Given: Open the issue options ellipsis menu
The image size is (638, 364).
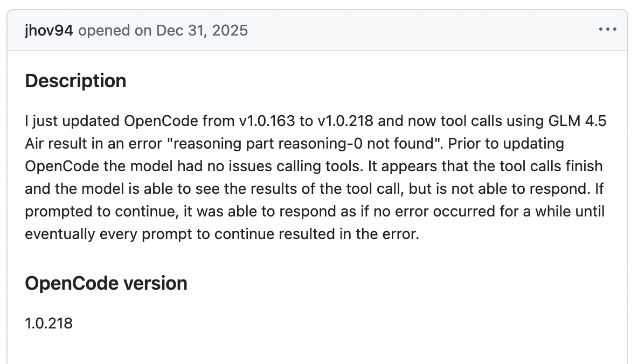Looking at the screenshot, I should click(607, 30).
